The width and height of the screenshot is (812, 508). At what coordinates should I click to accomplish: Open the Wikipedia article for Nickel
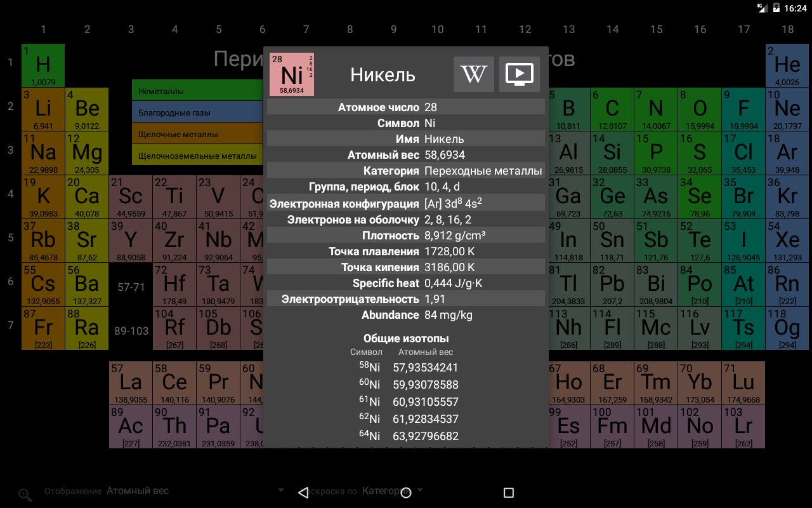click(x=473, y=74)
